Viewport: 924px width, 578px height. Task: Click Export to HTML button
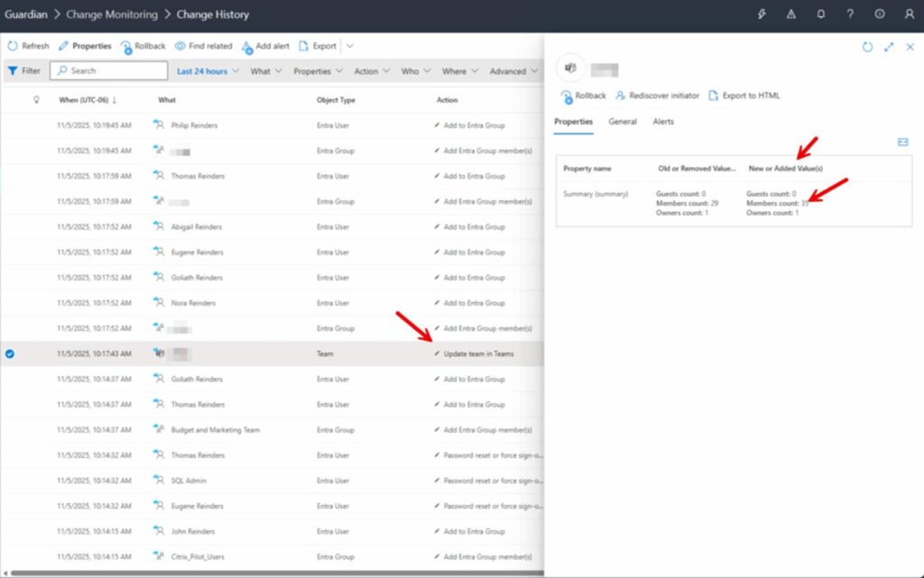[744, 96]
